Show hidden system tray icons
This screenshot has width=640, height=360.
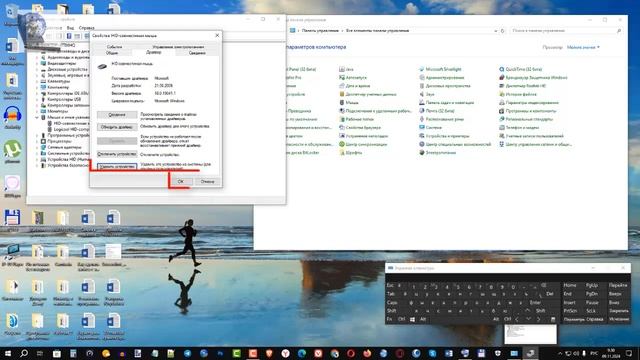[560, 353]
